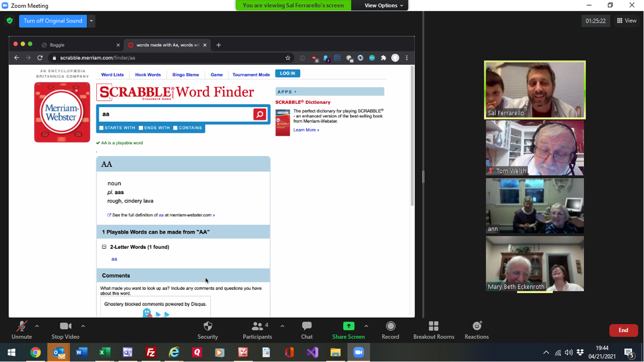Select Tom Welsh's video thumbnail

535,148
